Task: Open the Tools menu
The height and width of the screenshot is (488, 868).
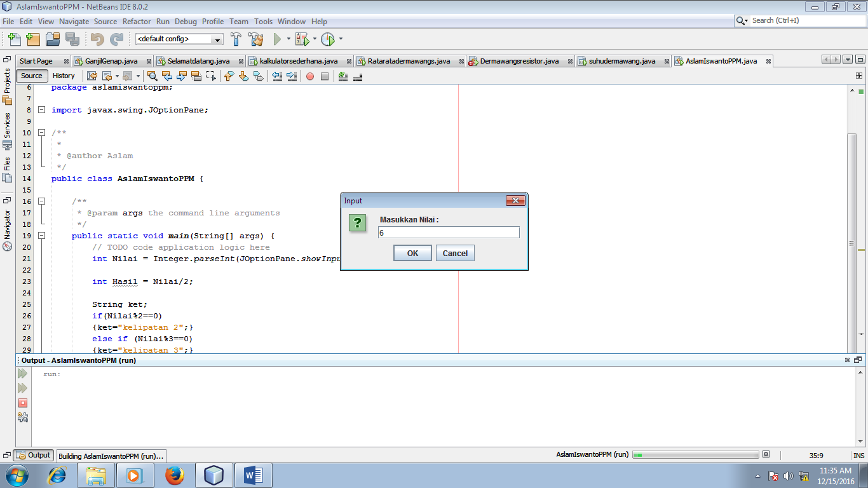Action: click(x=263, y=22)
